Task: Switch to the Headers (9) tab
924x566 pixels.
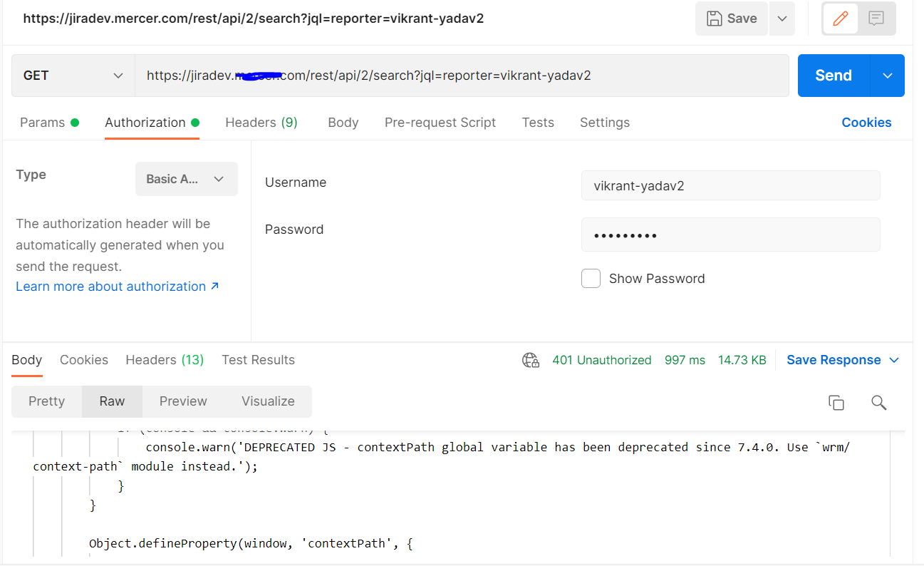Action: 261,122
